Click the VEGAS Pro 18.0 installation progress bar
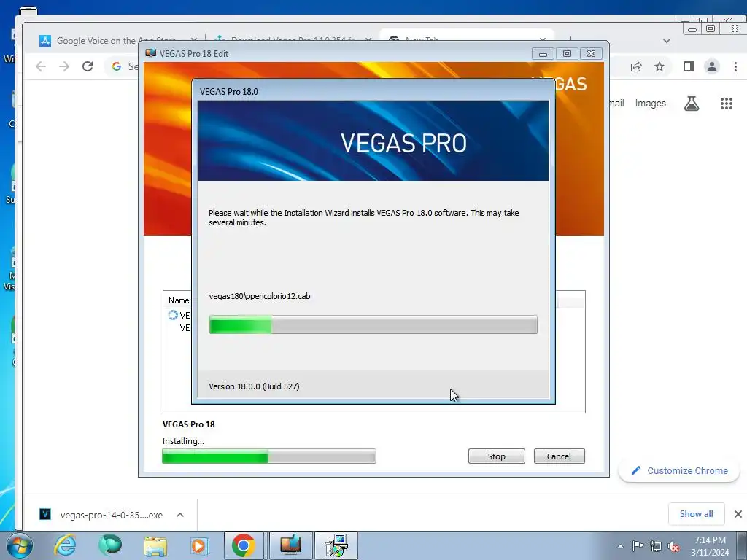The height and width of the screenshot is (560, 747). 373,324
